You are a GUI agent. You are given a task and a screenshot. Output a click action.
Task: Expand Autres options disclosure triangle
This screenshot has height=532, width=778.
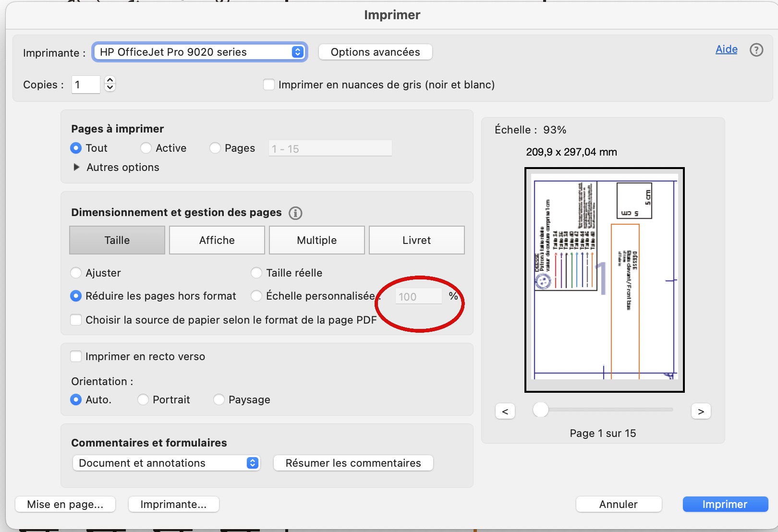click(x=76, y=167)
